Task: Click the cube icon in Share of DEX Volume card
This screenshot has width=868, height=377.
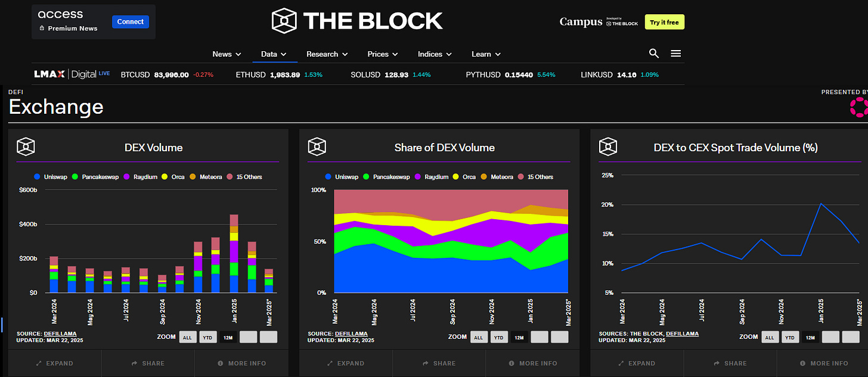Action: pyautogui.click(x=317, y=147)
